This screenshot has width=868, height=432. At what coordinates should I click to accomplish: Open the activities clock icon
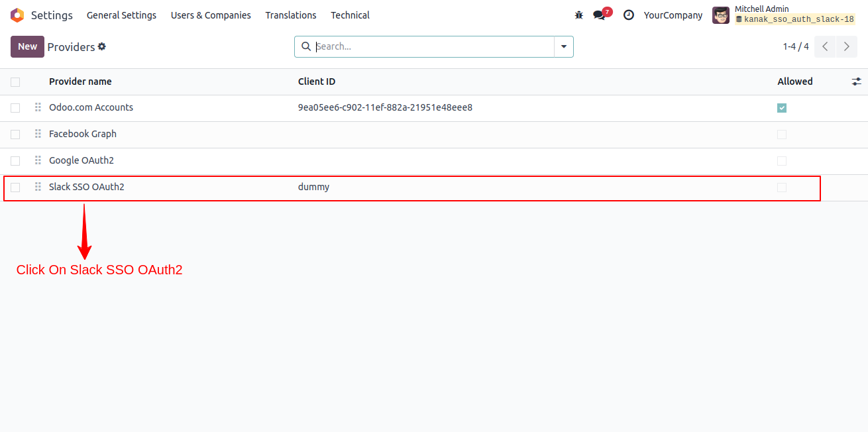click(x=629, y=15)
